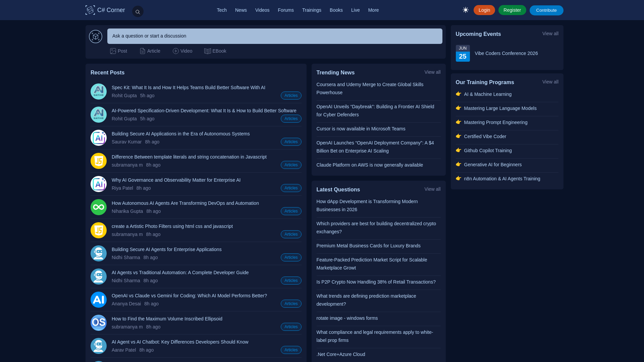Image resolution: width=644 pixels, height=362 pixels.
Task: Open Premium Metal Business Cards question
Action: click(x=368, y=246)
